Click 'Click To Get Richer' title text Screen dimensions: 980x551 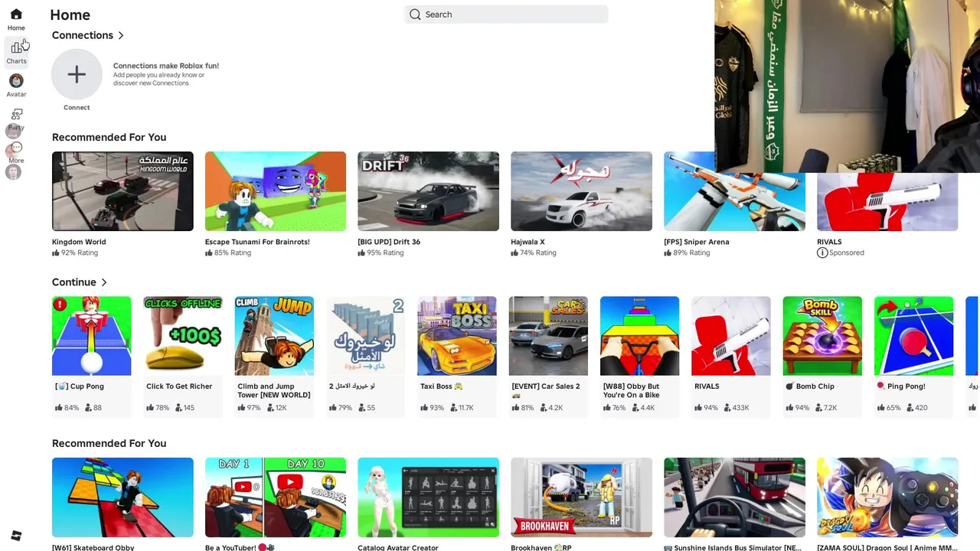click(179, 386)
